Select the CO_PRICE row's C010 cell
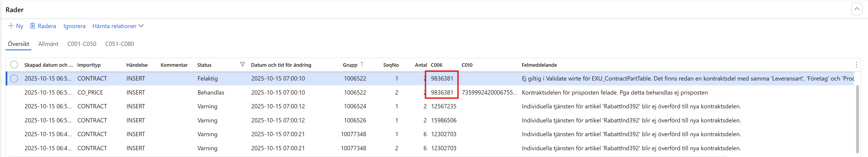The image size is (868, 157). coord(489,93)
